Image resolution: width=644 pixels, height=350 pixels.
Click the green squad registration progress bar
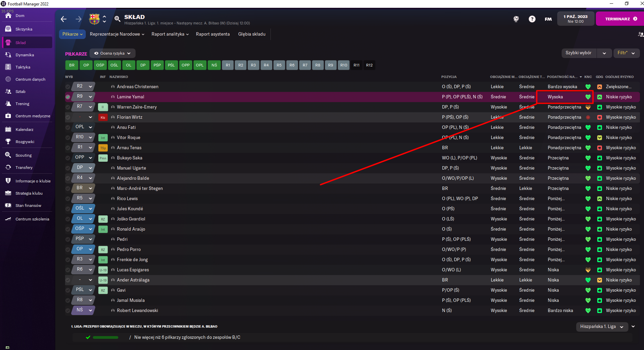pos(105,337)
